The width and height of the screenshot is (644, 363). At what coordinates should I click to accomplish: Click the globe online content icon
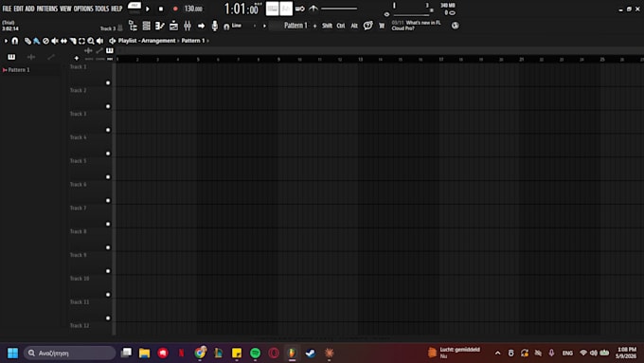pyautogui.click(x=456, y=26)
